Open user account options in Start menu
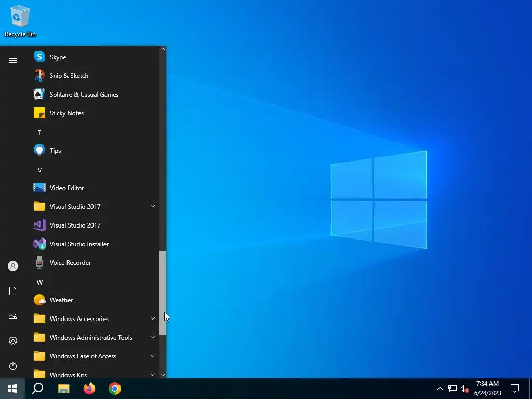Image resolution: width=532 pixels, height=399 pixels. tap(13, 266)
